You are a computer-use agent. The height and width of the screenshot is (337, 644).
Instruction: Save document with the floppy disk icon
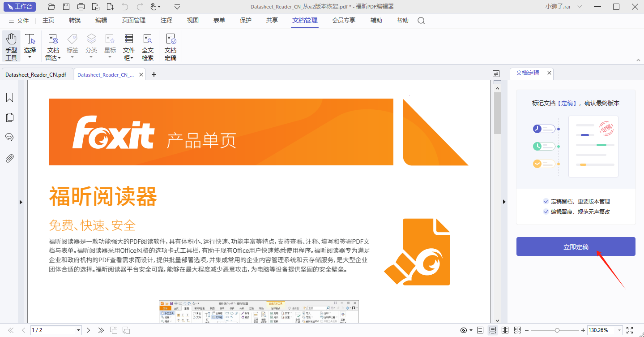(x=66, y=7)
